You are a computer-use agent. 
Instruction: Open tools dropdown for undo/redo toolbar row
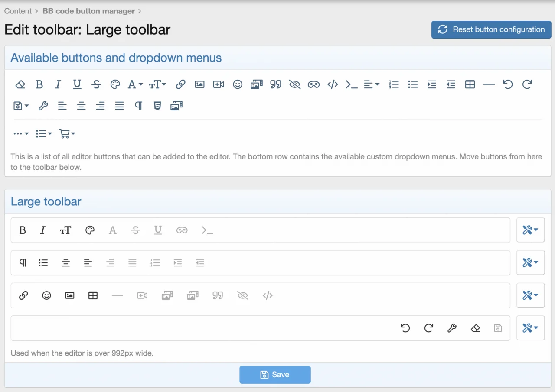[x=530, y=328]
